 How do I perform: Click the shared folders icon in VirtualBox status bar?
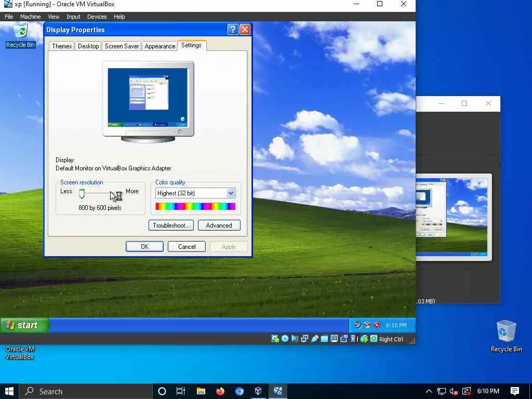pyautogui.click(x=324, y=339)
